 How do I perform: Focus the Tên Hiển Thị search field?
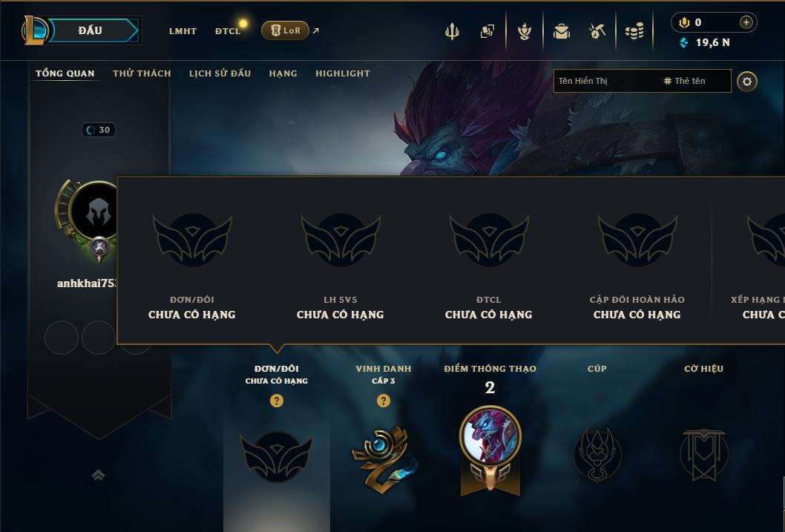click(605, 81)
